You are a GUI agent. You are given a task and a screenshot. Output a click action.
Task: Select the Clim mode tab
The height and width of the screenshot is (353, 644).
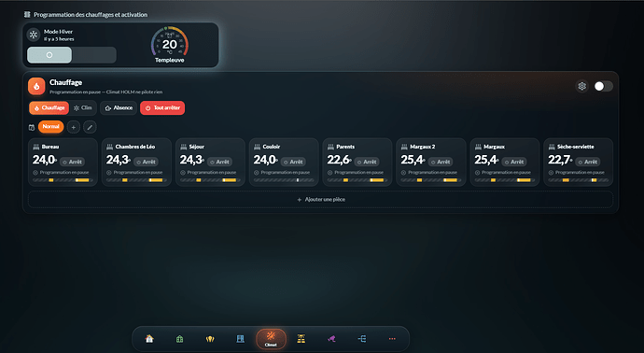pyautogui.click(x=83, y=107)
